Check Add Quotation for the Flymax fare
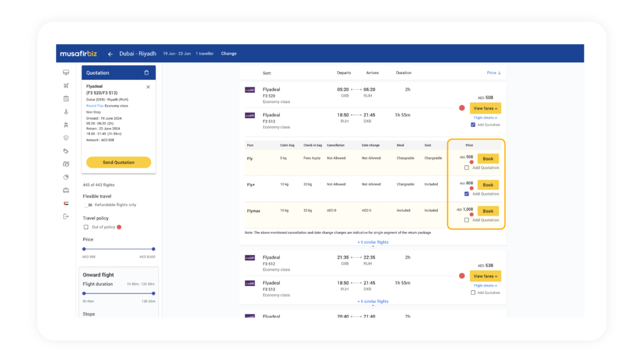 [467, 220]
